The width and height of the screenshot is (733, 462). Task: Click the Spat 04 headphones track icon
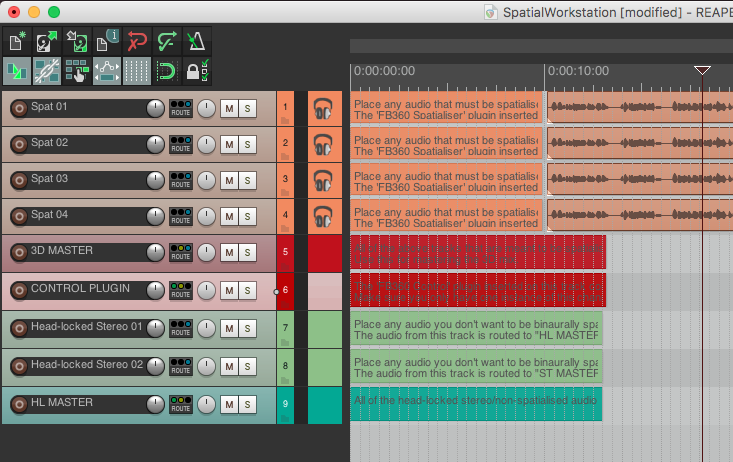point(323,217)
